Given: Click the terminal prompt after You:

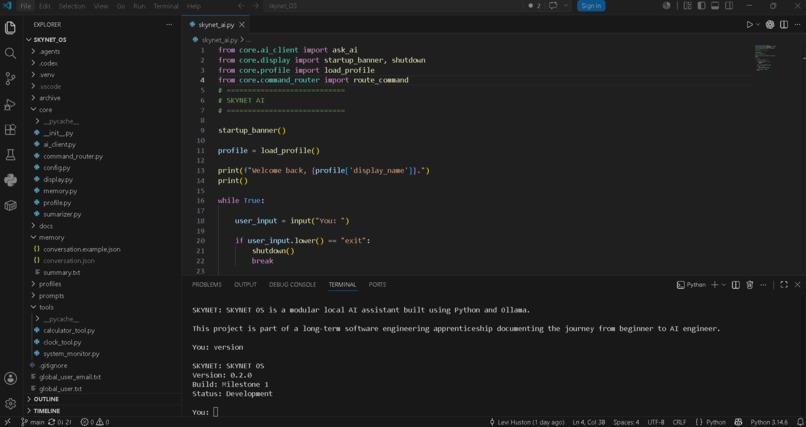Looking at the screenshot, I should pos(216,412).
